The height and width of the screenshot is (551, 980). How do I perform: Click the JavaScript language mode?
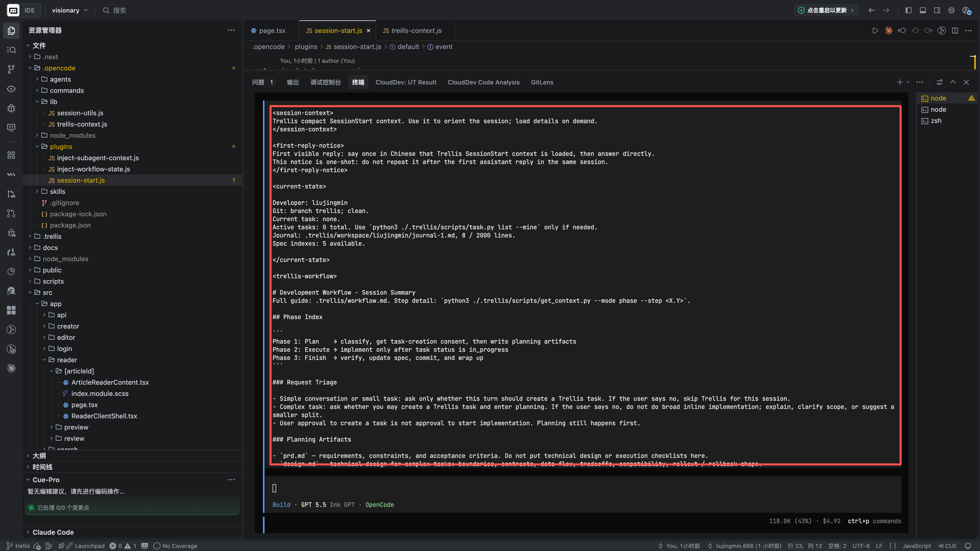[x=916, y=546]
